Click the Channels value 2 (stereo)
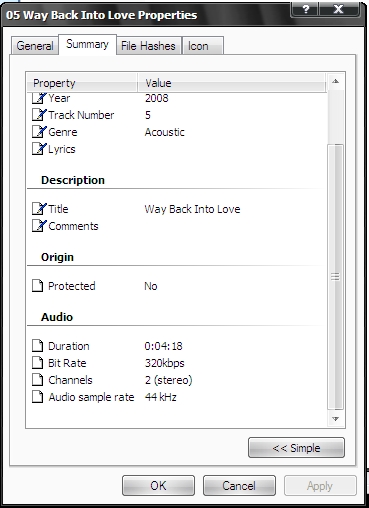This screenshot has height=508, width=369. pyautogui.click(x=168, y=380)
